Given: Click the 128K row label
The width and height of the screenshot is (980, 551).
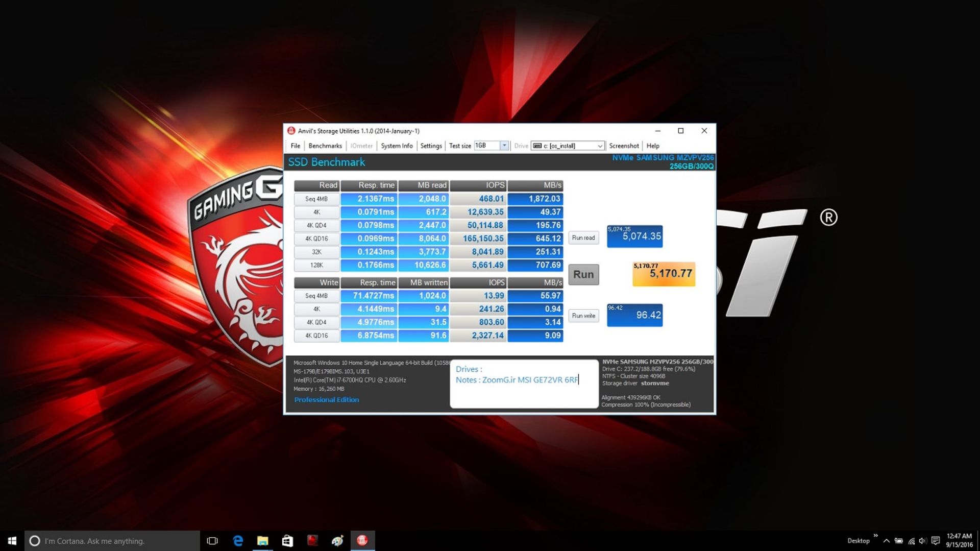Looking at the screenshot, I should (x=316, y=266).
